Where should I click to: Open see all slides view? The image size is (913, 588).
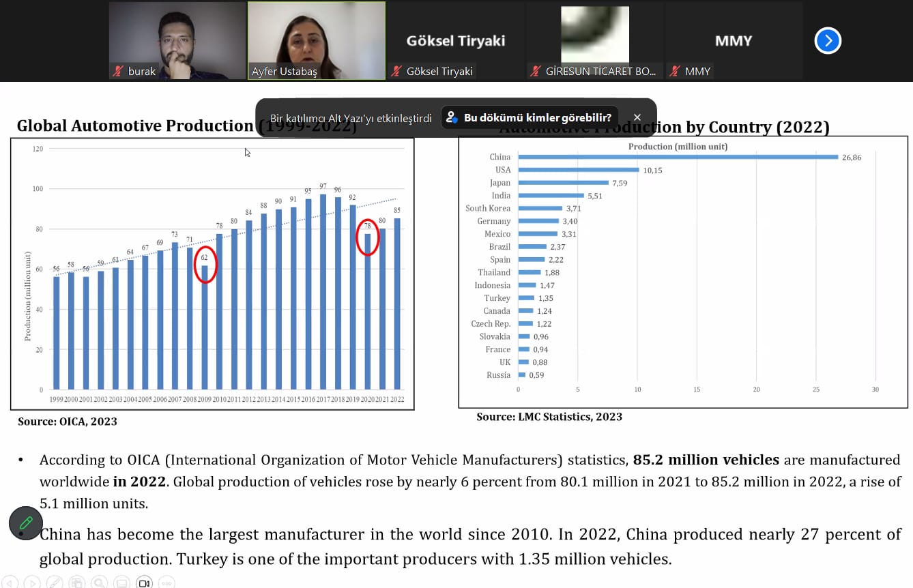[77, 583]
